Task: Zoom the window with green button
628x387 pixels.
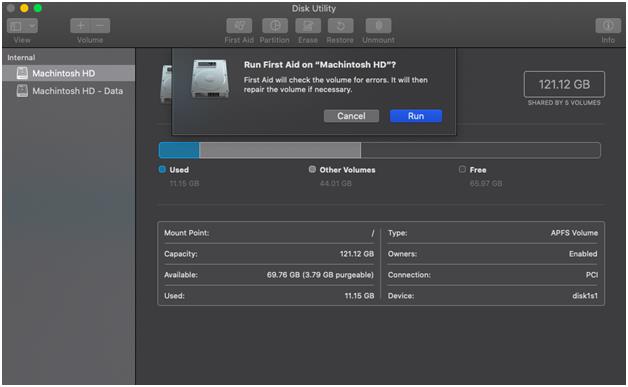Action: [x=38, y=8]
